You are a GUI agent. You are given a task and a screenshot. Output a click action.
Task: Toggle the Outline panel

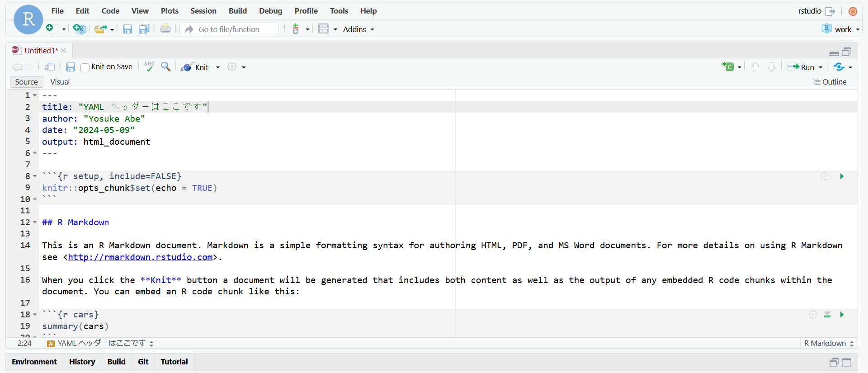tap(830, 82)
